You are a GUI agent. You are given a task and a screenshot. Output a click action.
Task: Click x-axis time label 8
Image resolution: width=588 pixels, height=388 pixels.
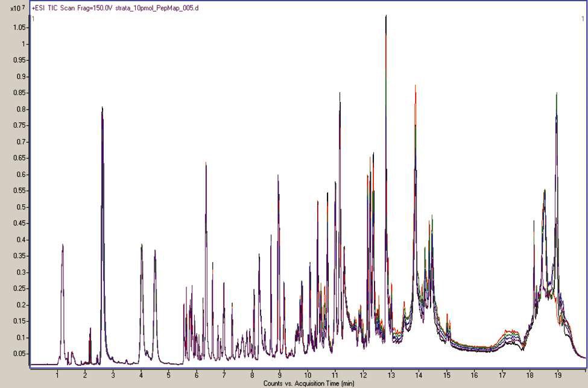pyautogui.click(x=252, y=375)
